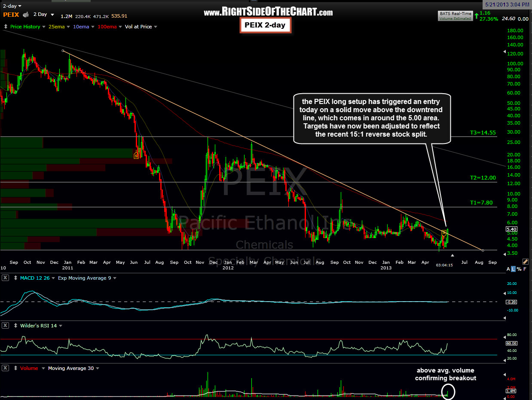Select the F scale button
Viewport: 532px width, 400px height.
(x=525, y=269)
